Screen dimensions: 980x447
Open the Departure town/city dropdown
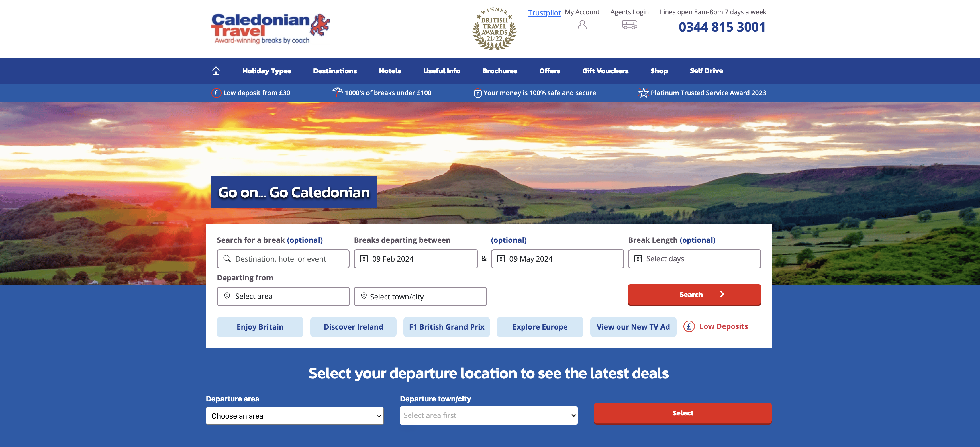point(489,415)
